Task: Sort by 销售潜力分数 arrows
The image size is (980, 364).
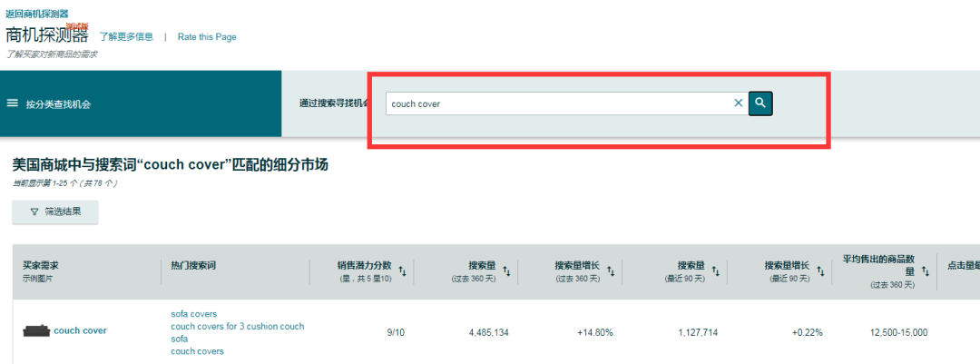Action: [403, 271]
